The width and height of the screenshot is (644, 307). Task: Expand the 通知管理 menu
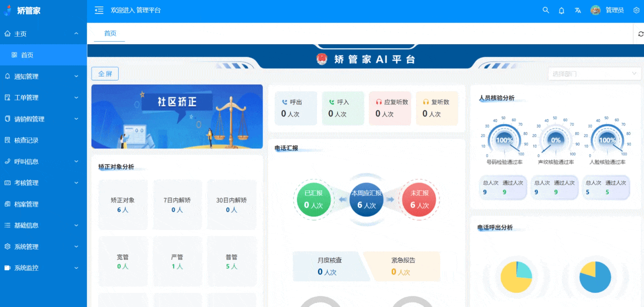click(x=43, y=76)
